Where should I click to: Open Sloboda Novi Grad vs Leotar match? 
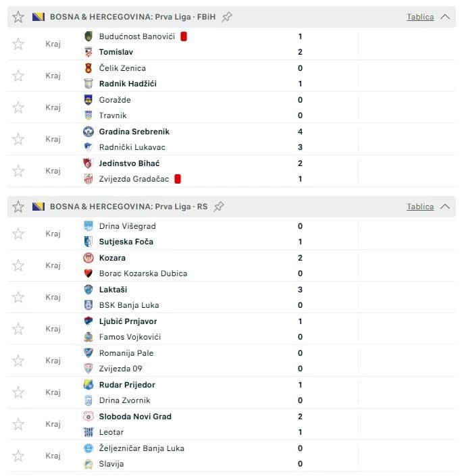(x=232, y=425)
